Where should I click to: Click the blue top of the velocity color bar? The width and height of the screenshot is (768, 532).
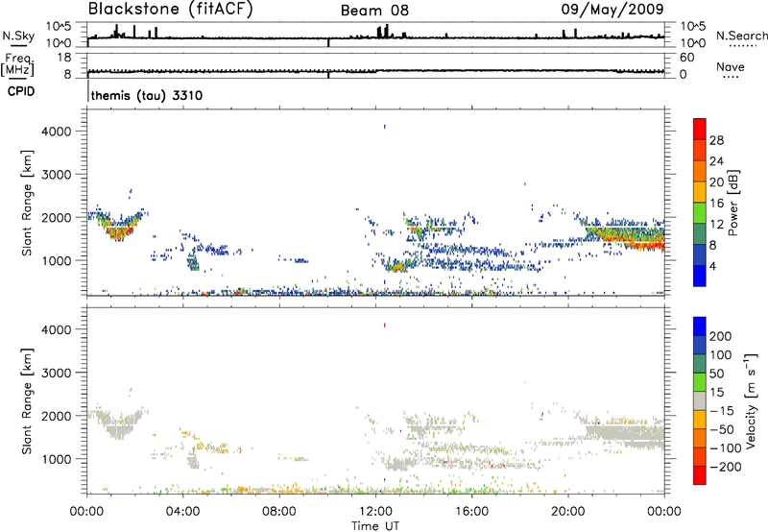[x=700, y=326]
